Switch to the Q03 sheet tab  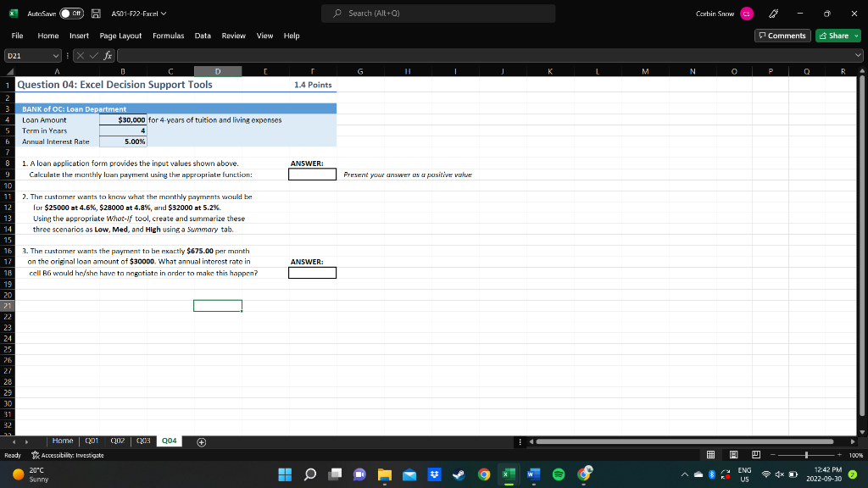point(142,441)
